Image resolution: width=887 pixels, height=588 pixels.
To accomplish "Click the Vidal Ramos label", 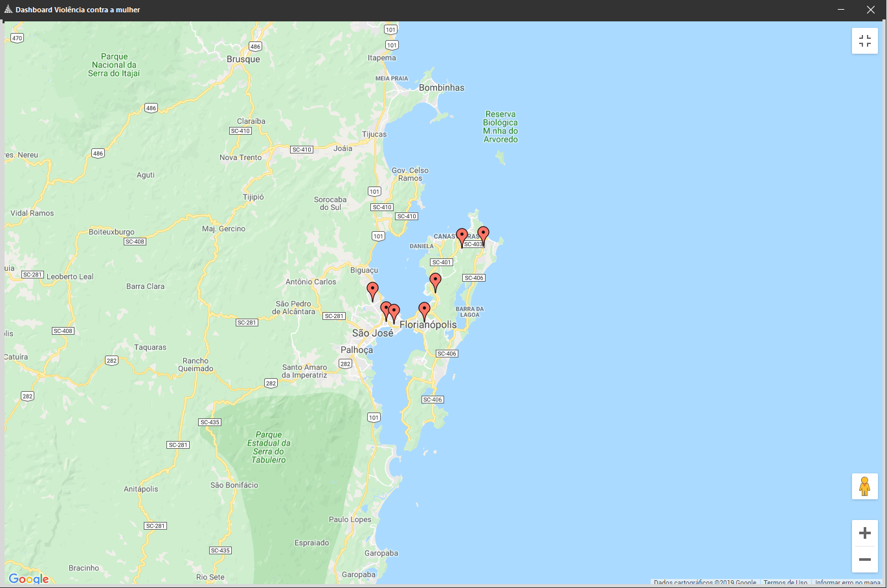I will click(32, 213).
